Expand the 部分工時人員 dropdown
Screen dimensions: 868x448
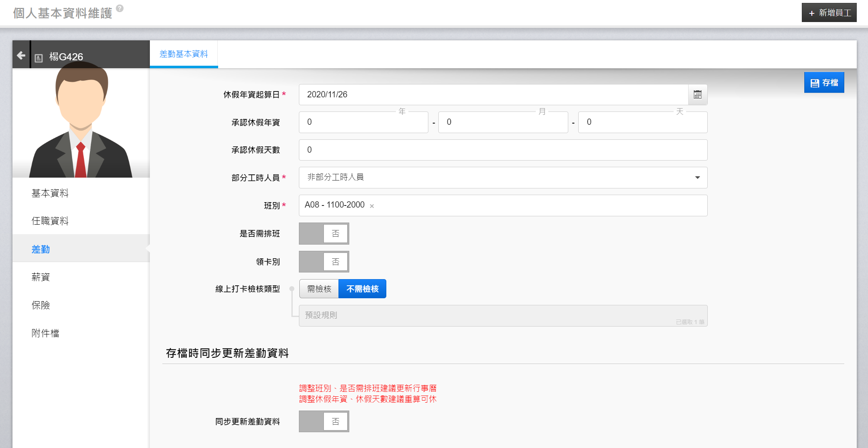tap(502, 178)
